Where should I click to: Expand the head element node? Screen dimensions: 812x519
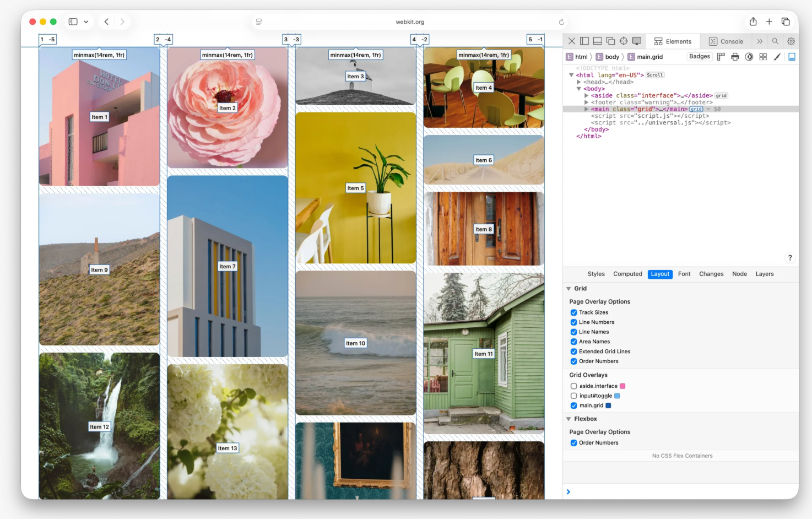pos(579,82)
